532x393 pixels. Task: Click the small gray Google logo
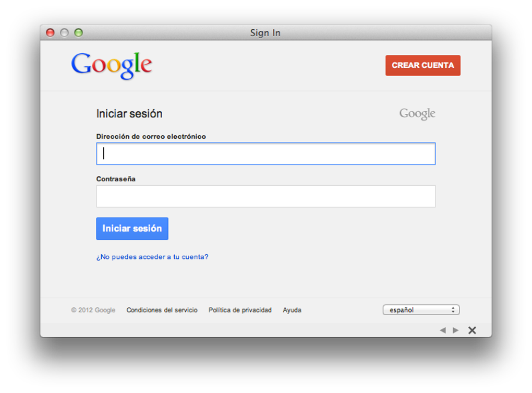pyautogui.click(x=417, y=114)
